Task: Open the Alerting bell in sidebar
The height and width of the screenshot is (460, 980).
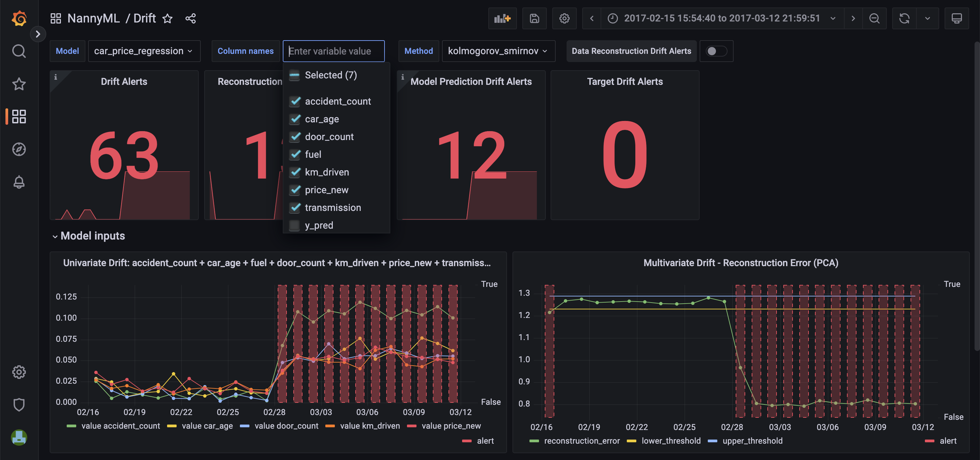Action: coord(19,182)
